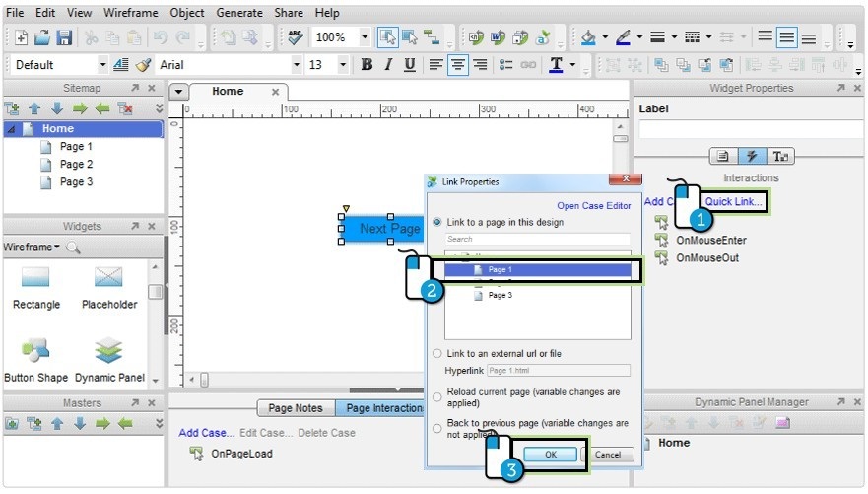868x494 pixels.
Task: Collapse the Home node in Sitemap
Action: (x=11, y=129)
